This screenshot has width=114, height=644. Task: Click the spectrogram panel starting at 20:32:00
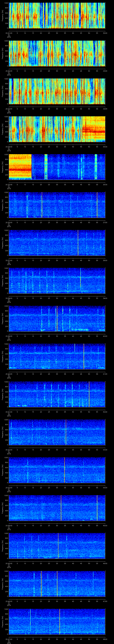(57, 53)
